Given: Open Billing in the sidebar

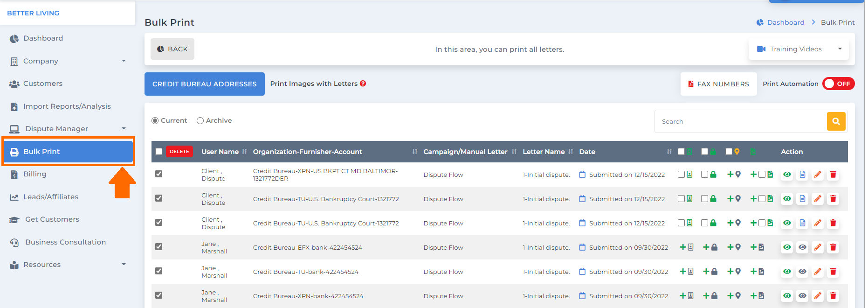Looking at the screenshot, I should (35, 174).
